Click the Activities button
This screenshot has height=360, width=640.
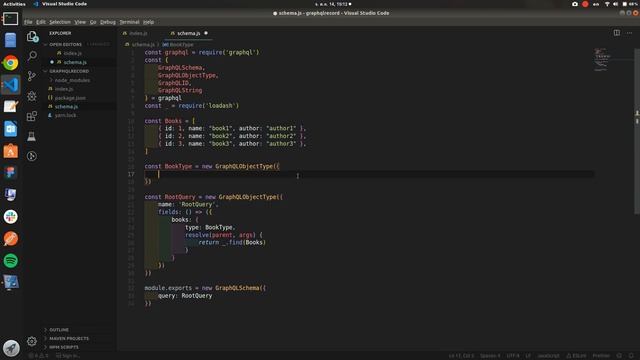[x=14, y=4]
